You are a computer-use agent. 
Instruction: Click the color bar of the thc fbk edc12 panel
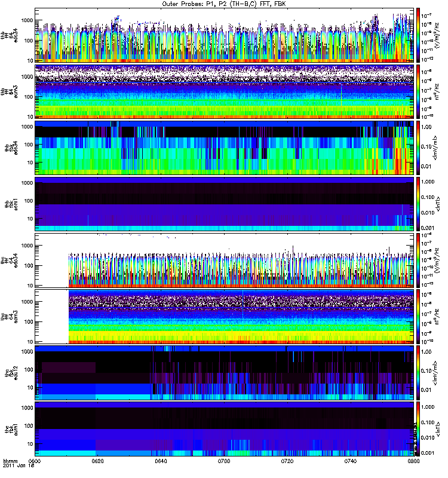tap(418, 373)
